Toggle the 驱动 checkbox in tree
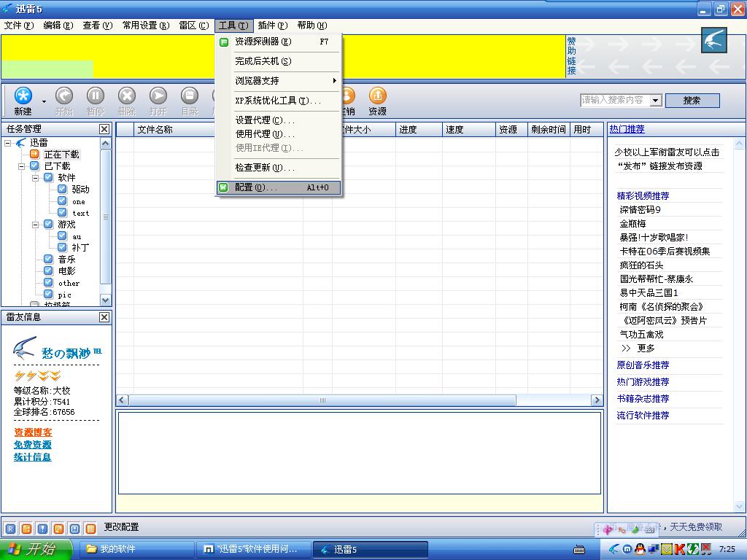The image size is (747, 560). [x=62, y=189]
